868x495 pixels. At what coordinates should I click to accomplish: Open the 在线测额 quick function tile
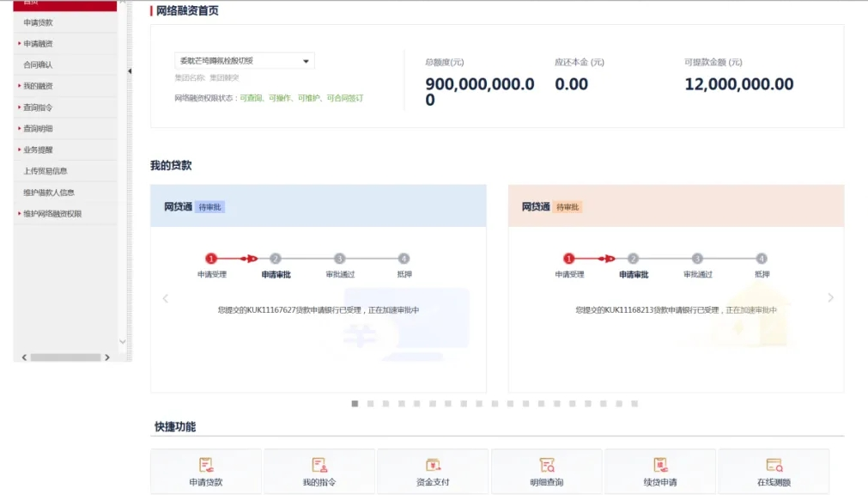click(774, 471)
